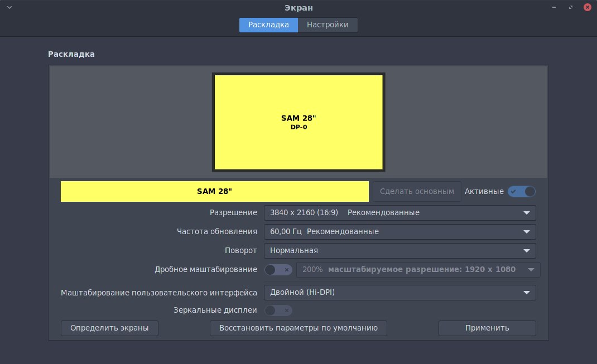Click the yellow SAM 28" monitor label bar
597x364 pixels.
pyautogui.click(x=215, y=191)
